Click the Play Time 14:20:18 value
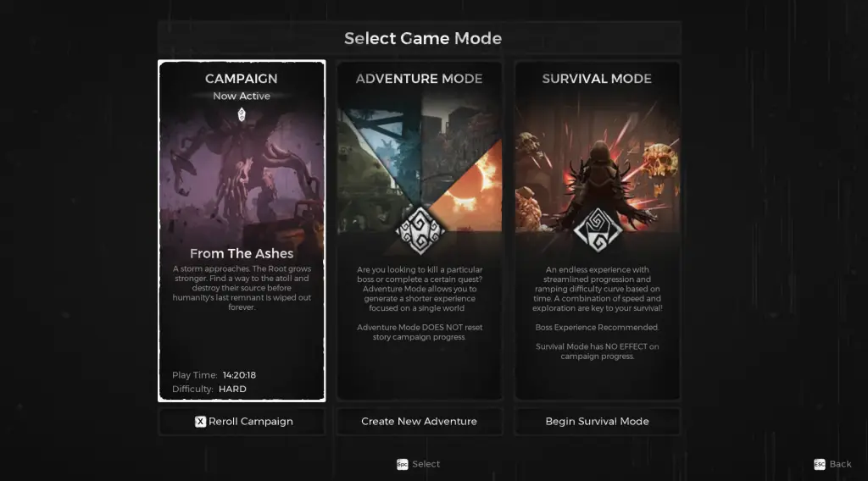 point(239,375)
